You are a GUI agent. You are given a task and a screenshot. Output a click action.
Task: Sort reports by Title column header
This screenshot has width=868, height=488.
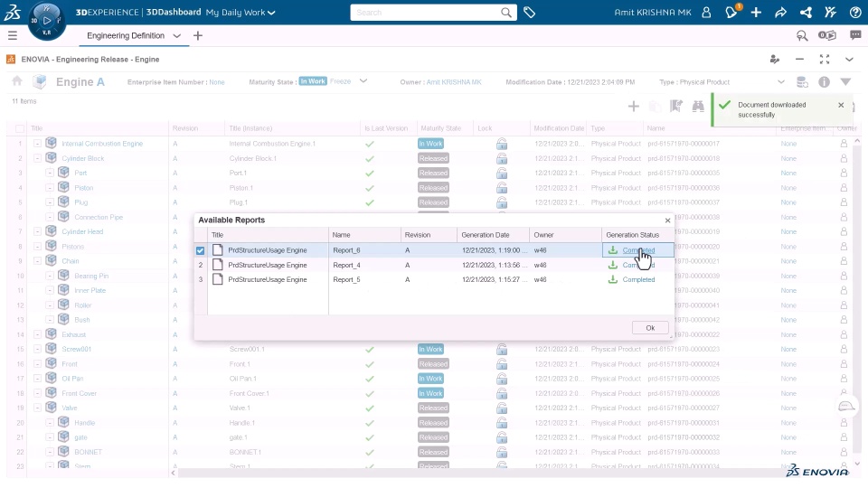[x=218, y=235]
